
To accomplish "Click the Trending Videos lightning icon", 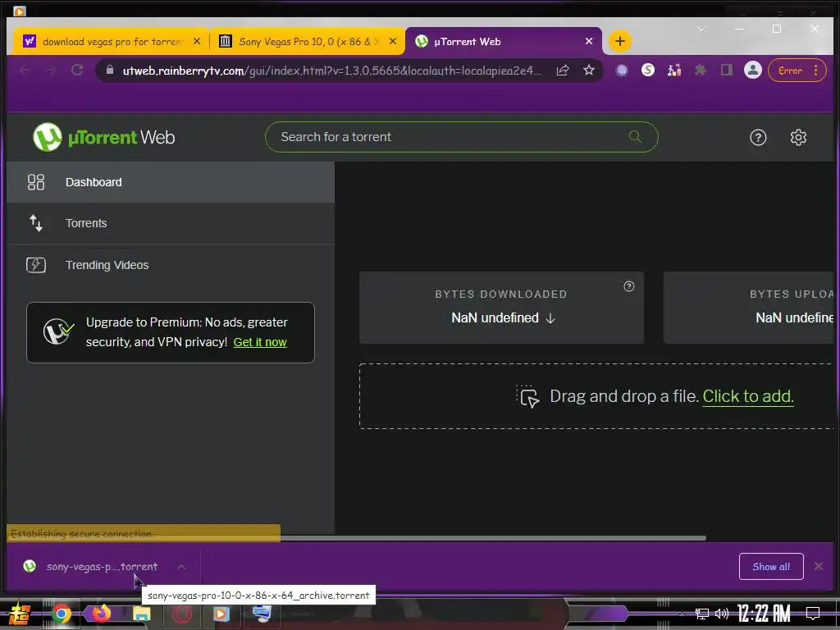I will 36,265.
